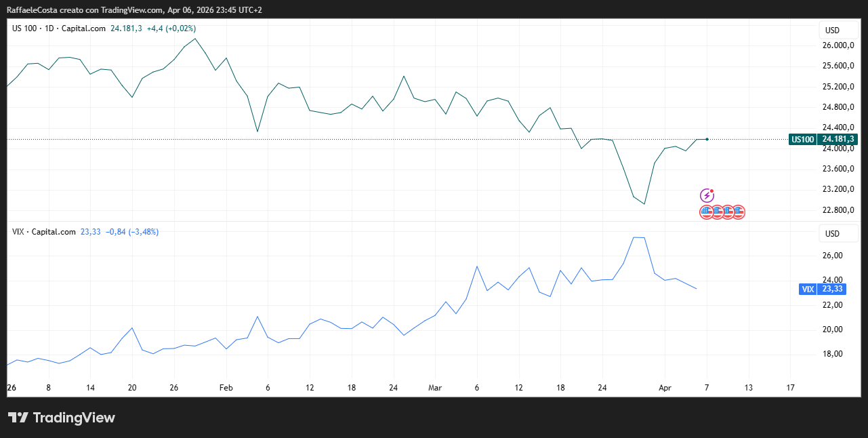Click the US 100 · 1D · Capital.com legend title
This screenshot has height=438, width=868.
[60, 28]
